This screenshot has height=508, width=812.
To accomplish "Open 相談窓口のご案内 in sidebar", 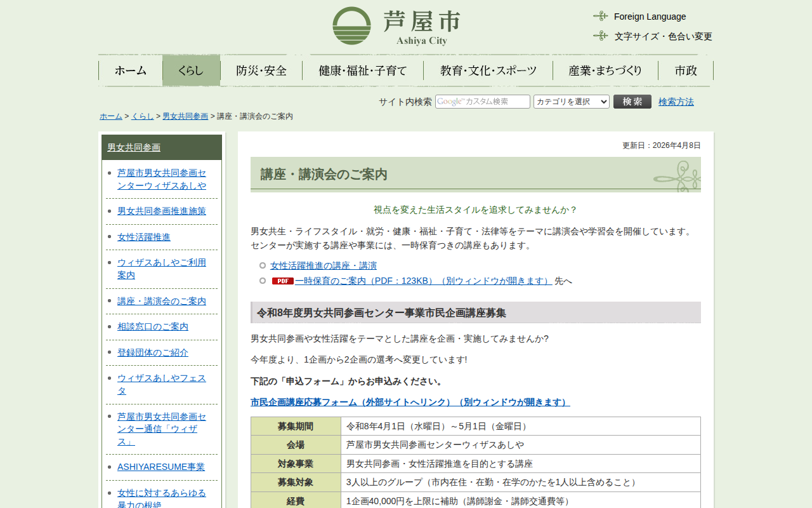I will pos(153,326).
